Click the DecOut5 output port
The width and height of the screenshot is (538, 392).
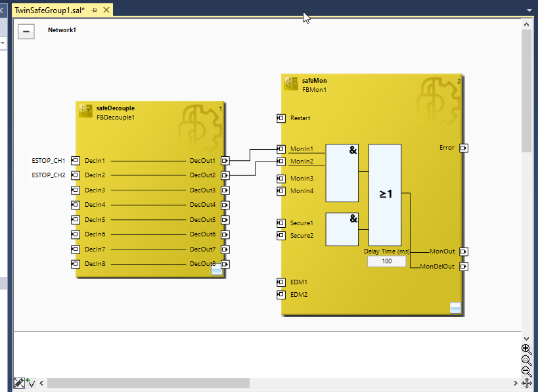pyautogui.click(x=225, y=219)
